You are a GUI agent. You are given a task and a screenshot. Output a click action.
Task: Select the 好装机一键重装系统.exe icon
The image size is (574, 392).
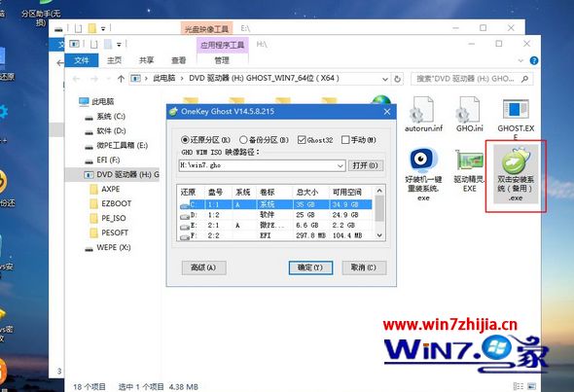[423, 160]
